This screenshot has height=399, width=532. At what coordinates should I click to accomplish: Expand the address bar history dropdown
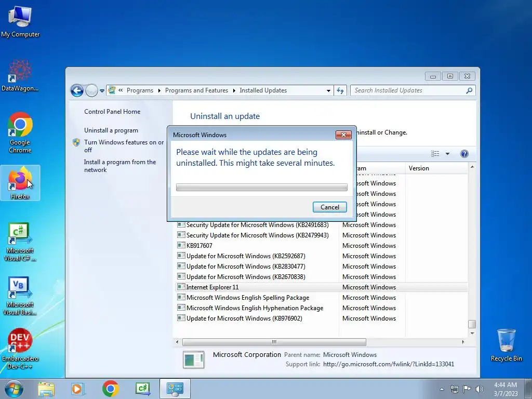click(x=328, y=90)
